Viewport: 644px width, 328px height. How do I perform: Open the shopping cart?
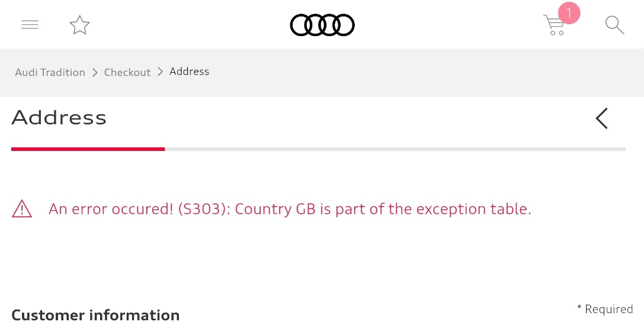(554, 25)
